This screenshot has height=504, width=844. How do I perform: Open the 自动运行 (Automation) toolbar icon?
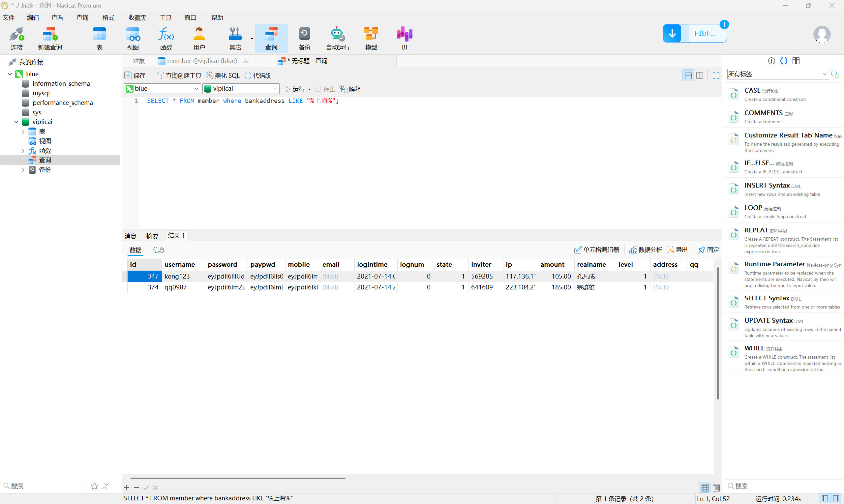338,38
